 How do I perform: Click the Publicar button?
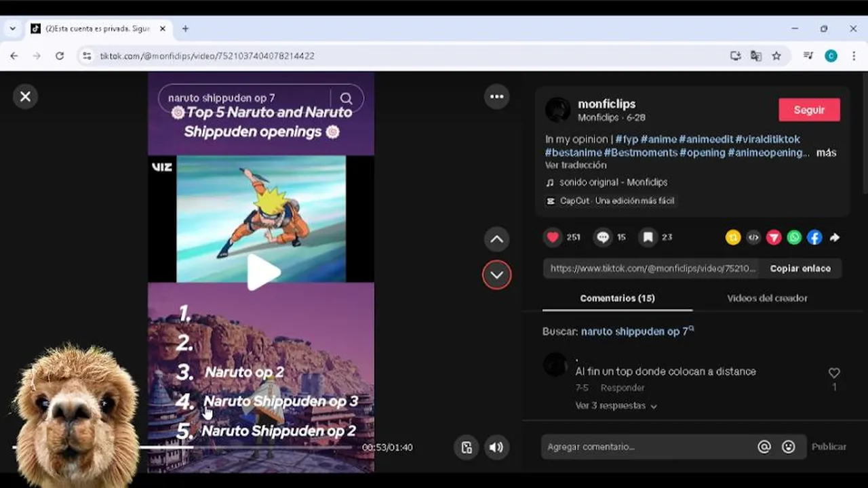[829, 447]
